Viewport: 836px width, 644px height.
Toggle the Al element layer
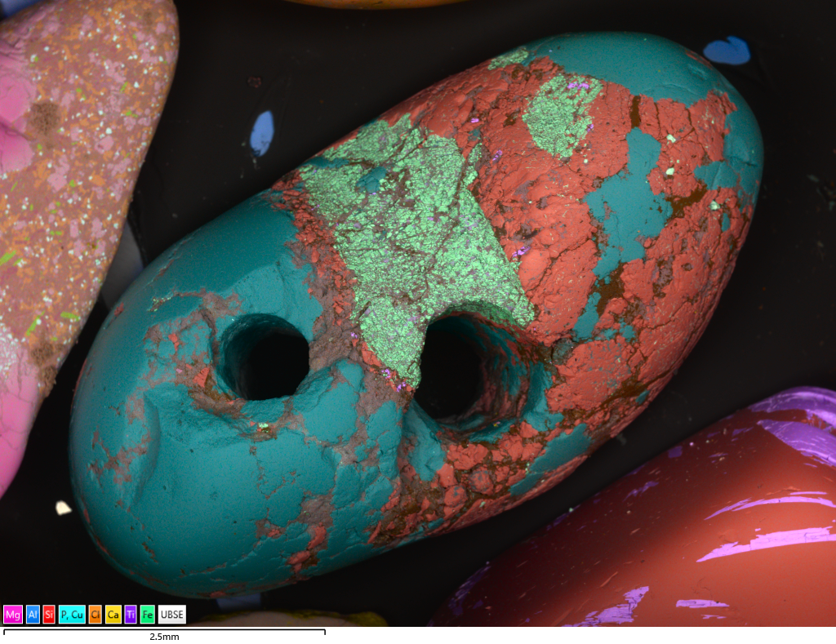[x=33, y=615]
